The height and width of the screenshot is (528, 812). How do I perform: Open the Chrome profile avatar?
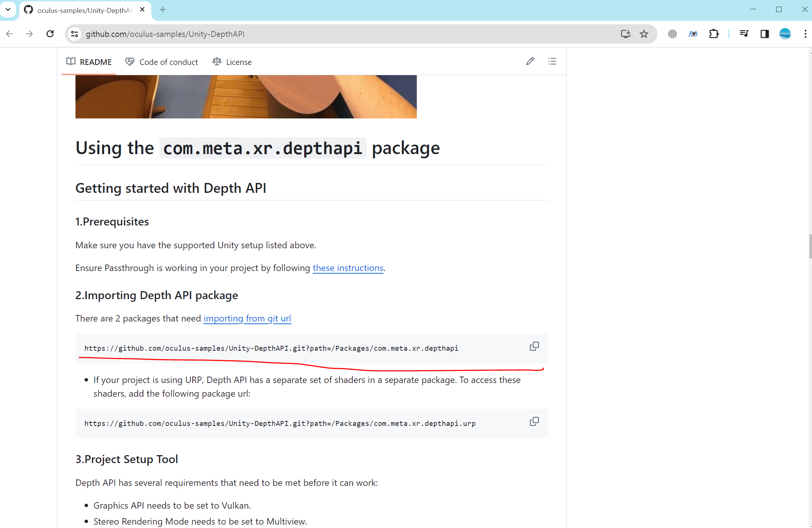pos(785,34)
